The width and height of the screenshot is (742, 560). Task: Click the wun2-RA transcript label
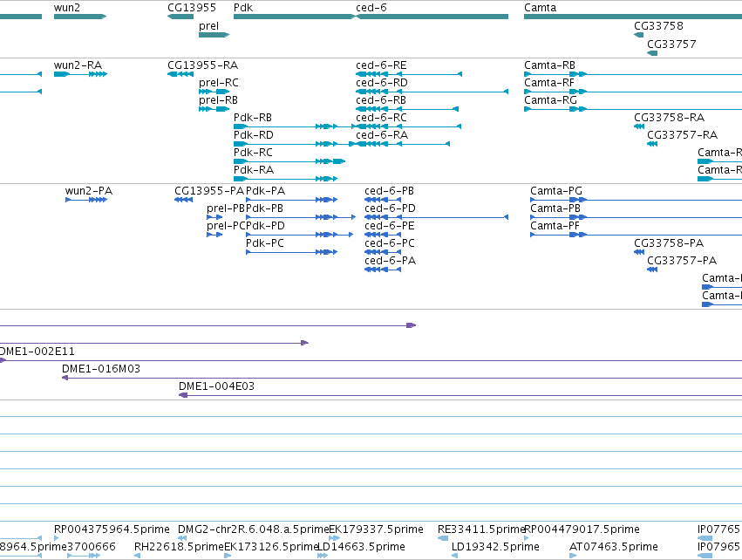tap(78, 65)
